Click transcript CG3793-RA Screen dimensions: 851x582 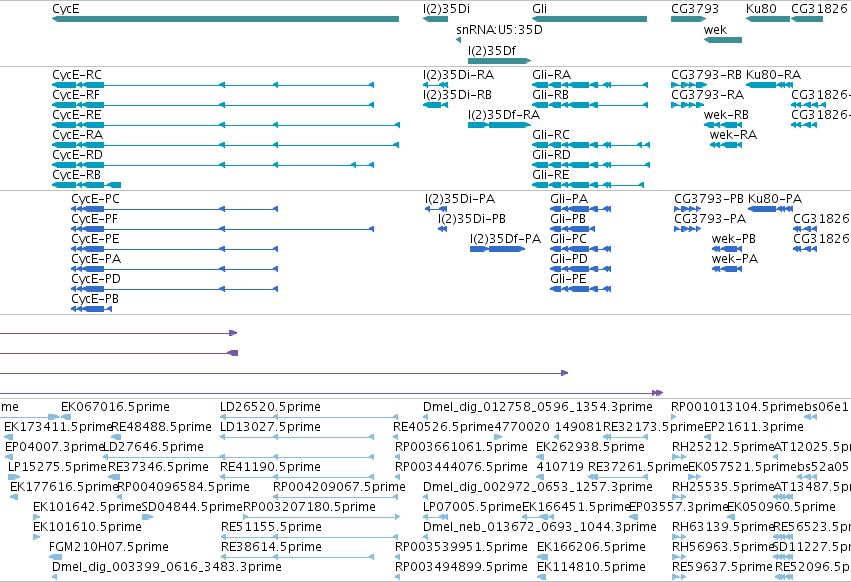pos(688,105)
